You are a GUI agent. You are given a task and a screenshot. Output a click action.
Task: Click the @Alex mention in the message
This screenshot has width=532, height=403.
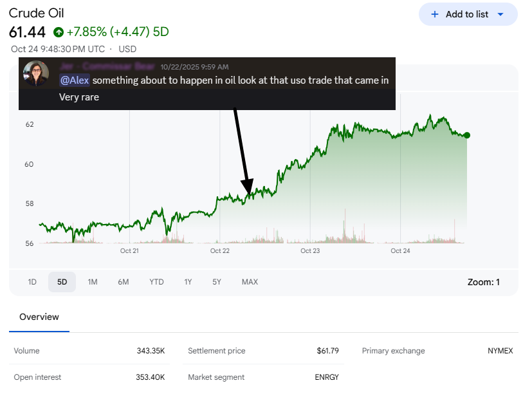tap(74, 80)
